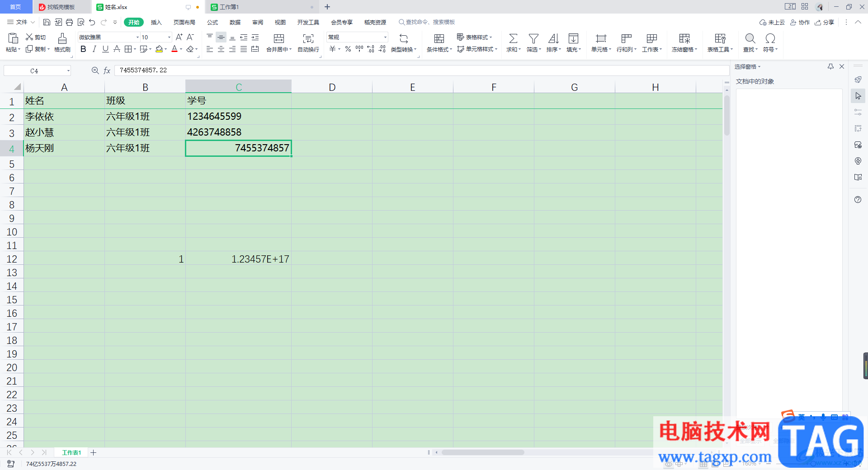Click the cell borders icon
868x470 pixels.
[x=128, y=49]
